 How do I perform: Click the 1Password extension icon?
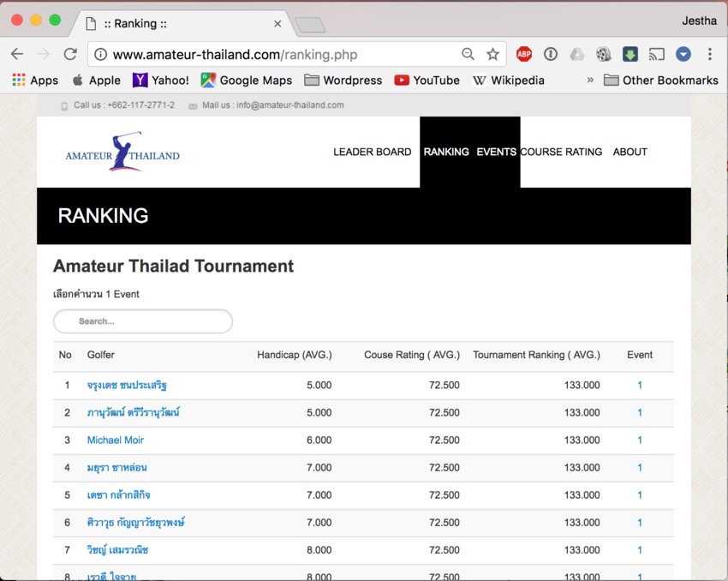pos(551,53)
